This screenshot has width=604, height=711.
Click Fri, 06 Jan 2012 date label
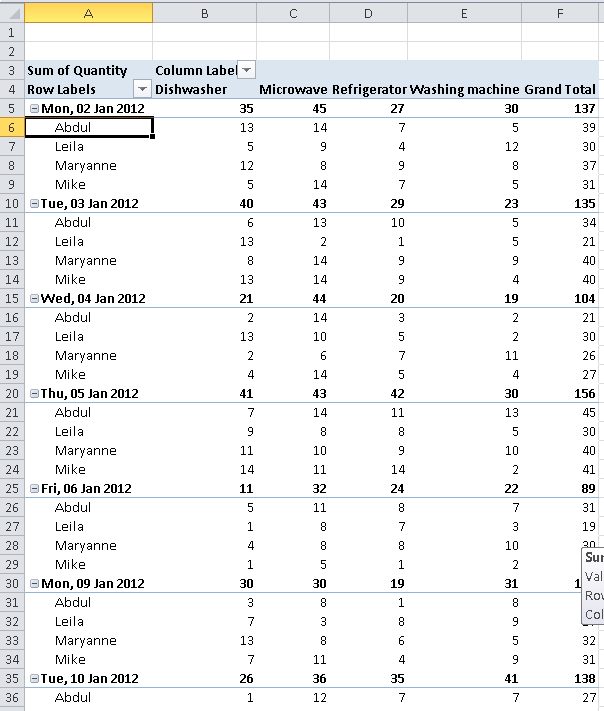pyautogui.click(x=86, y=488)
